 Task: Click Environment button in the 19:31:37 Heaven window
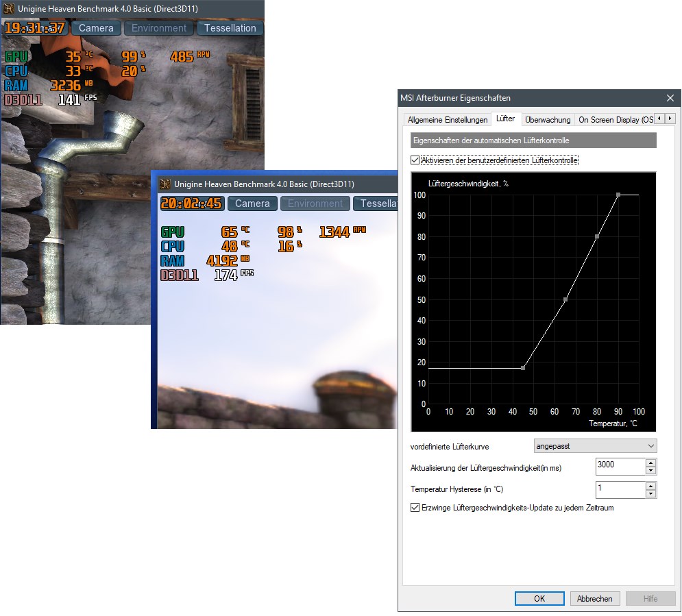pyautogui.click(x=159, y=28)
